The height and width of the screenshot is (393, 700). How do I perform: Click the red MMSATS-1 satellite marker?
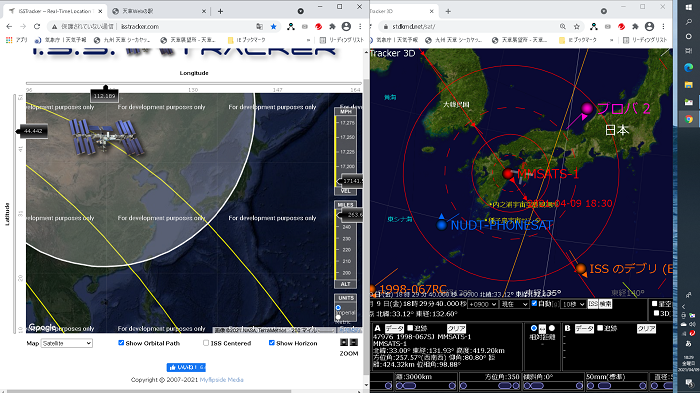pyautogui.click(x=508, y=174)
